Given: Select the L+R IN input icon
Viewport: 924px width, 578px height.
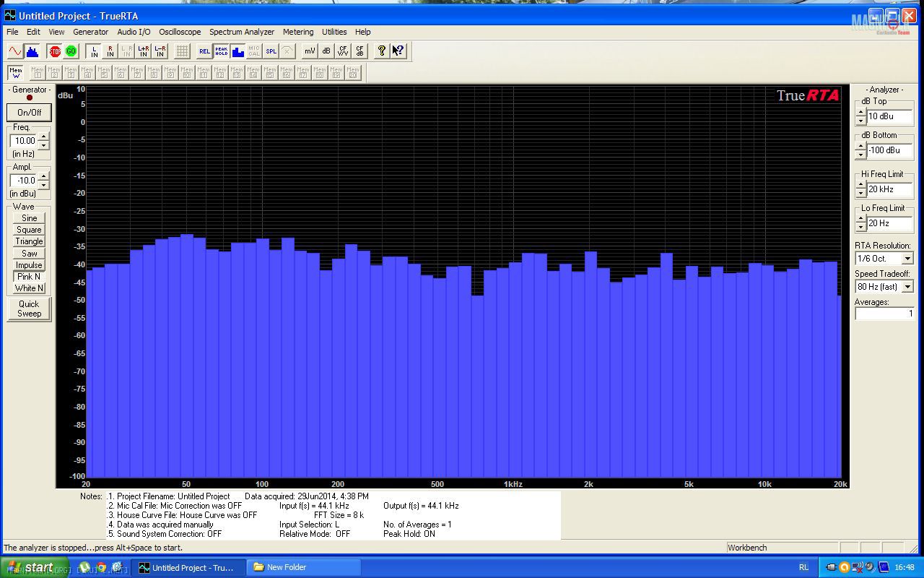Looking at the screenshot, I should pyautogui.click(x=143, y=51).
